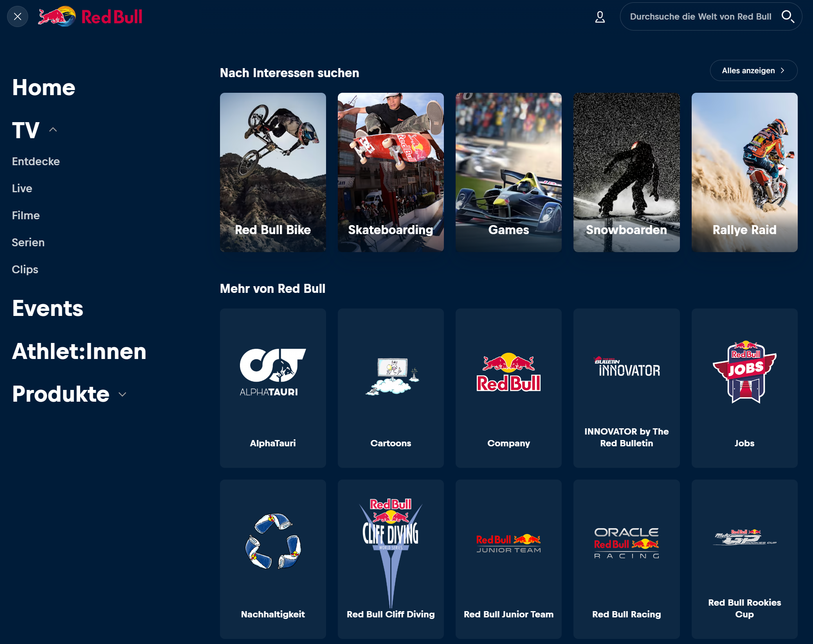Screen dimensions: 813x644
Task: Focus the Durchsuche die Welt search field
Action: click(x=701, y=16)
